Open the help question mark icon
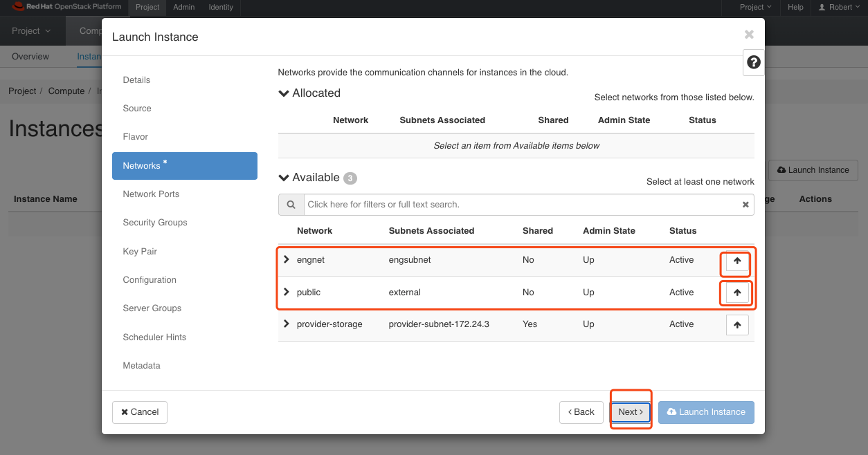 (x=754, y=62)
